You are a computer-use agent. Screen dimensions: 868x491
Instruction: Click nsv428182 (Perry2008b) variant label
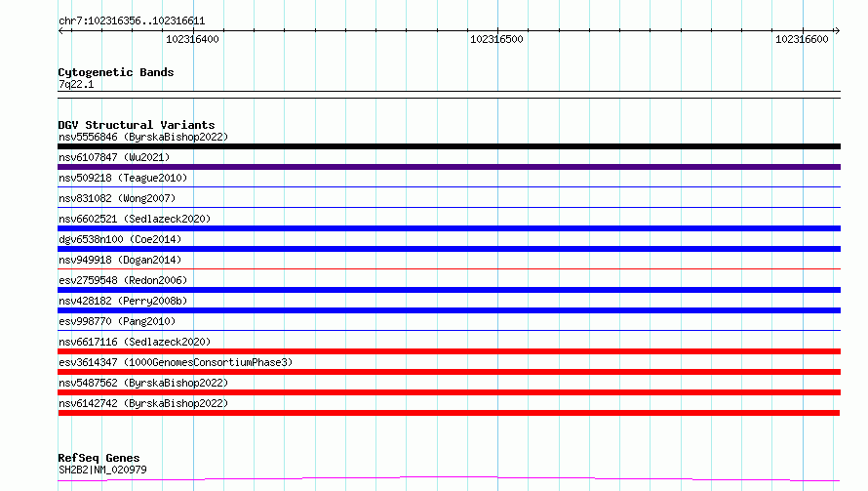[123, 301]
